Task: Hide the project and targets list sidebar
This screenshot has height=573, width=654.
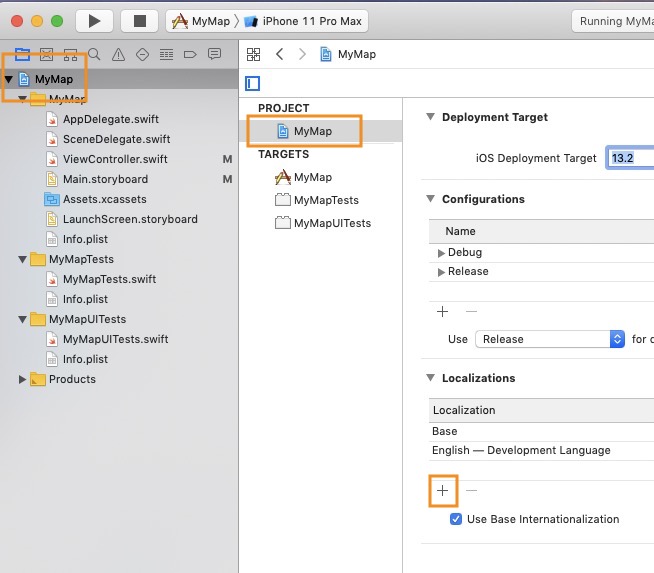Action: 252,83
